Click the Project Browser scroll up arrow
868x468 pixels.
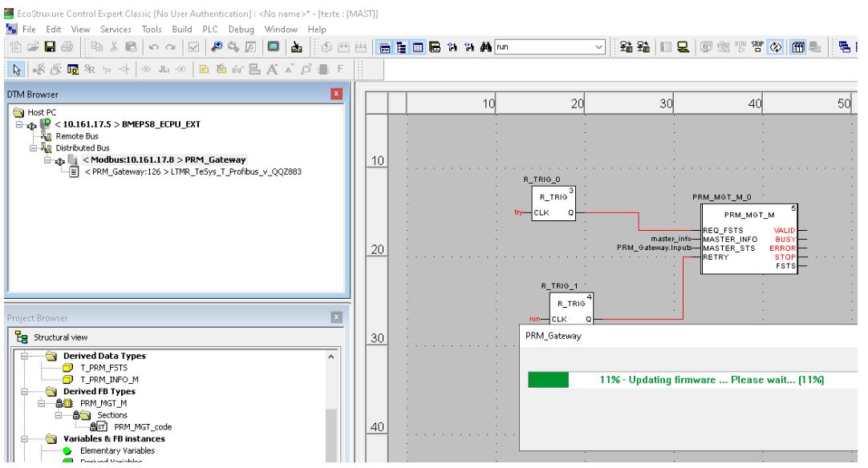(331, 357)
